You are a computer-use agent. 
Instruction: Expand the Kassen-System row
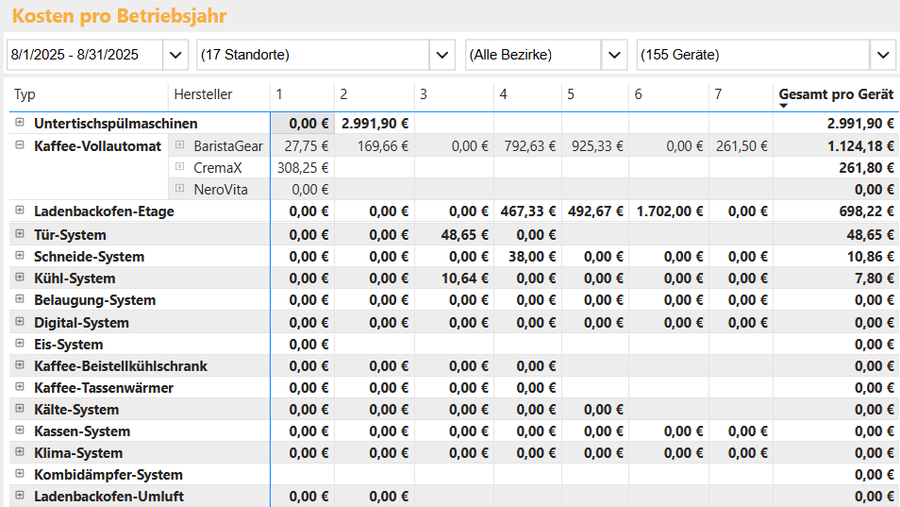[20, 430]
